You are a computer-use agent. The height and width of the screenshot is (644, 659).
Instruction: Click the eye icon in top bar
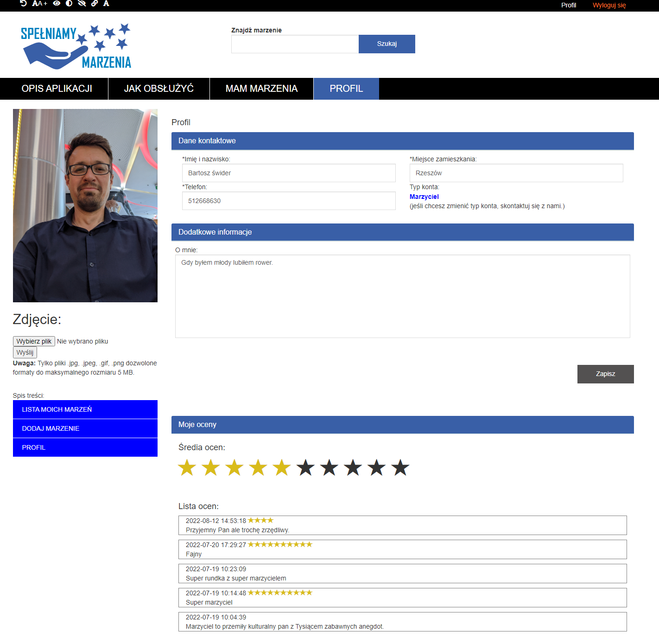point(57,3)
